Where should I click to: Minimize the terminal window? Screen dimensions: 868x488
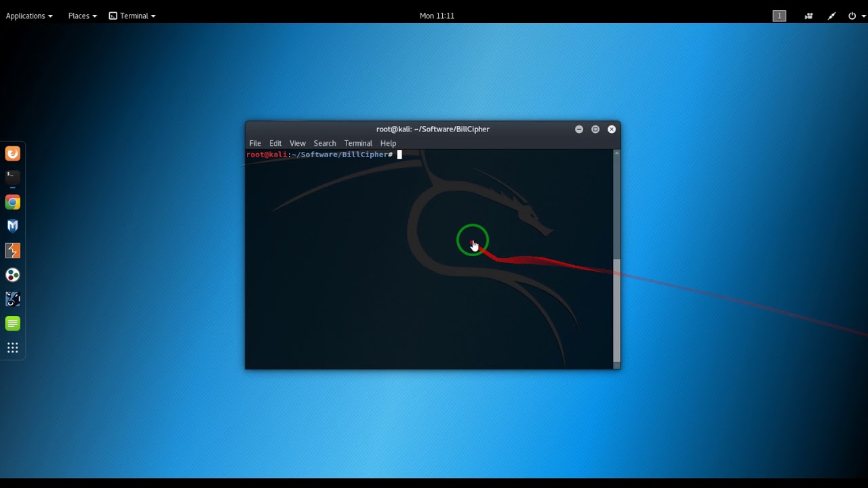579,129
